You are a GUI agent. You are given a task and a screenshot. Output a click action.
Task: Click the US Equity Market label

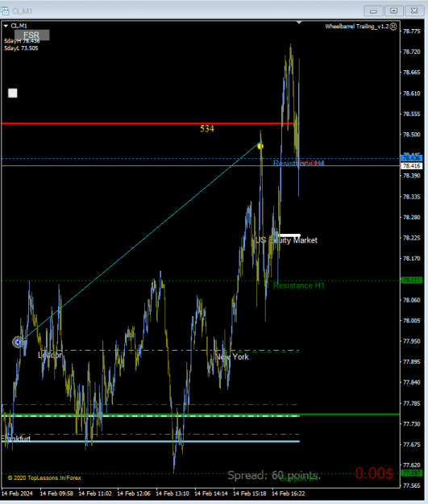286,240
